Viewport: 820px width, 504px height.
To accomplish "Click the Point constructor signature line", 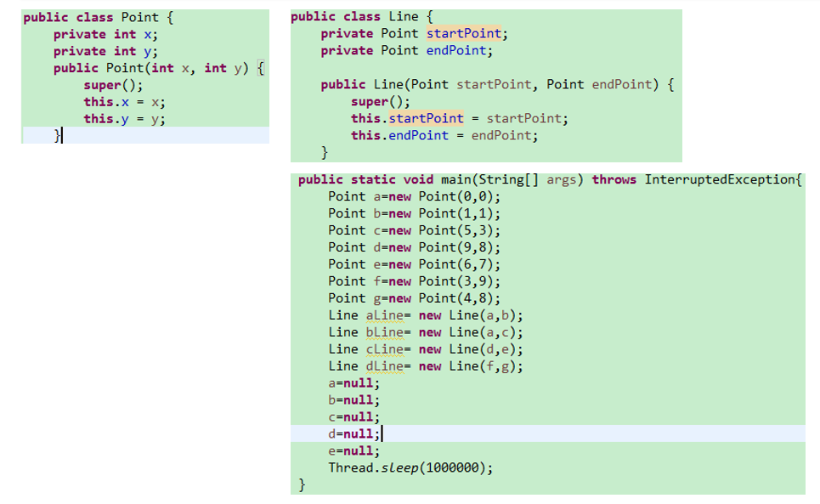I will [x=158, y=68].
